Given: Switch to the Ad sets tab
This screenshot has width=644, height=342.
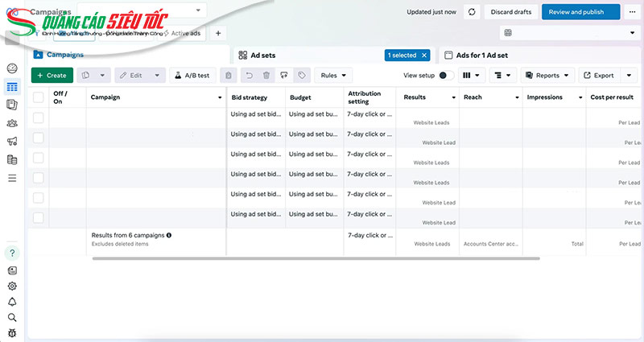Looking at the screenshot, I should click(334, 55).
